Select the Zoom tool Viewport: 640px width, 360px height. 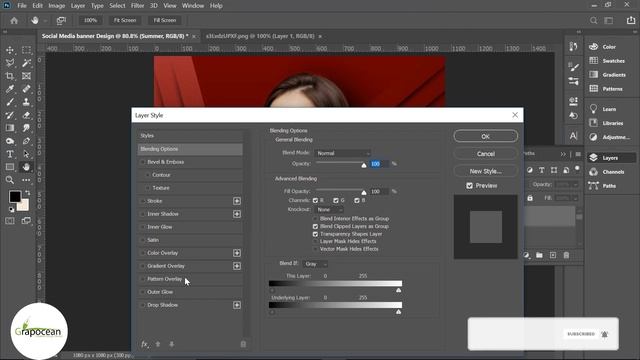[x=10, y=180]
